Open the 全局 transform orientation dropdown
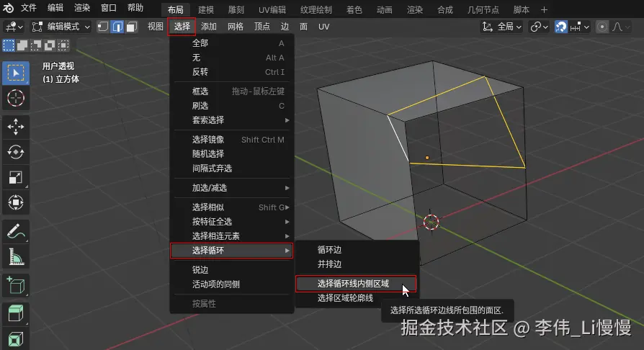This screenshot has height=350, width=644. point(501,27)
